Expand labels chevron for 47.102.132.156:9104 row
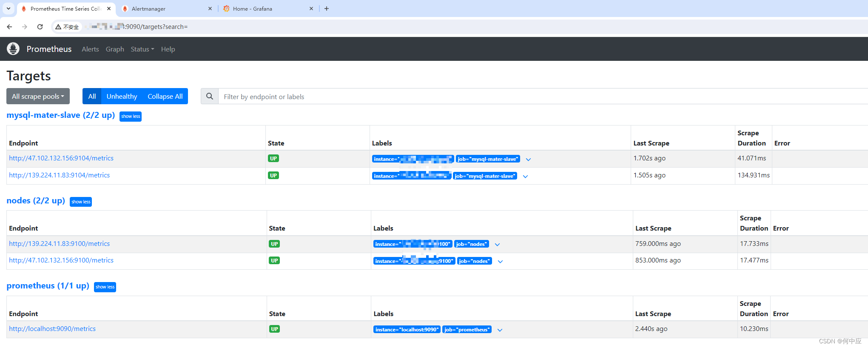 click(x=528, y=160)
